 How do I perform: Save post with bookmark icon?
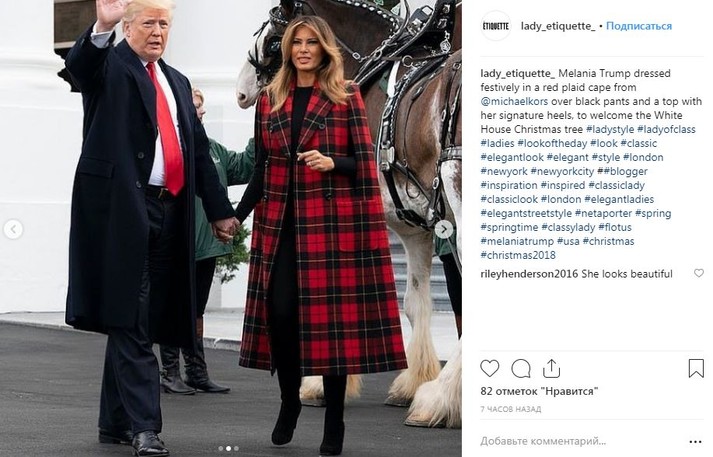tap(696, 368)
